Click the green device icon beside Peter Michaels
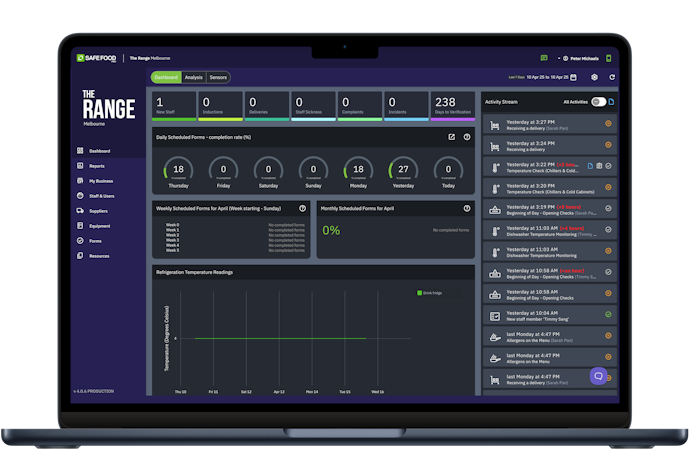Screen dimensions: 690x450 609,58
